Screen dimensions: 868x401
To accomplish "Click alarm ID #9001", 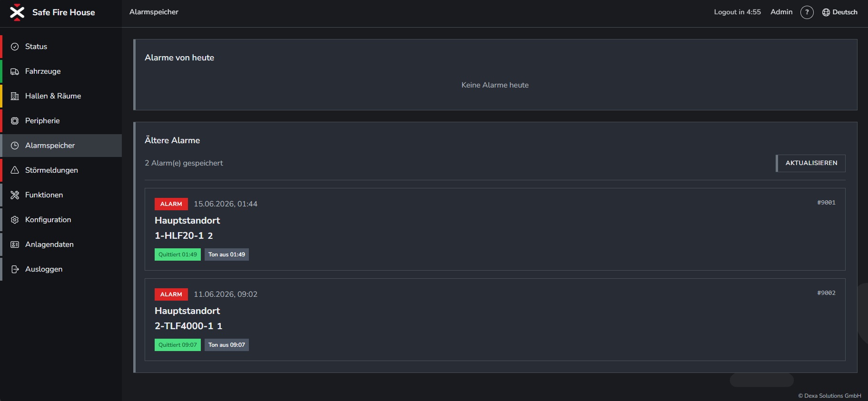I will click(827, 203).
